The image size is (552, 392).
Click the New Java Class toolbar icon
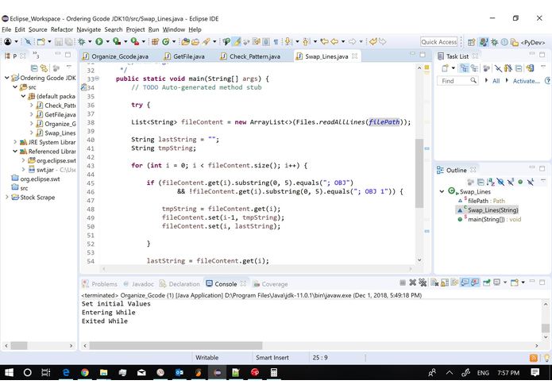tap(165, 42)
